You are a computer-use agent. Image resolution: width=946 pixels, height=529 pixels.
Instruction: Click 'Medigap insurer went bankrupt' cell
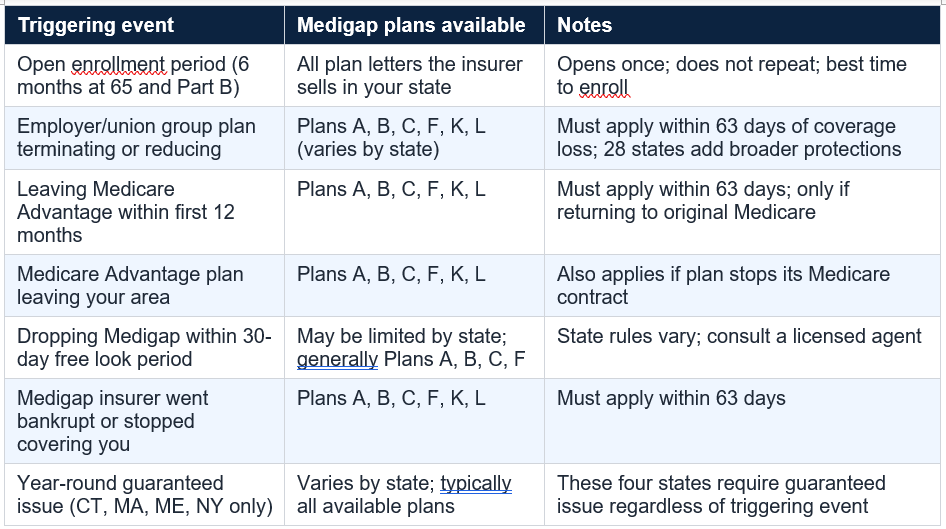pos(144,422)
